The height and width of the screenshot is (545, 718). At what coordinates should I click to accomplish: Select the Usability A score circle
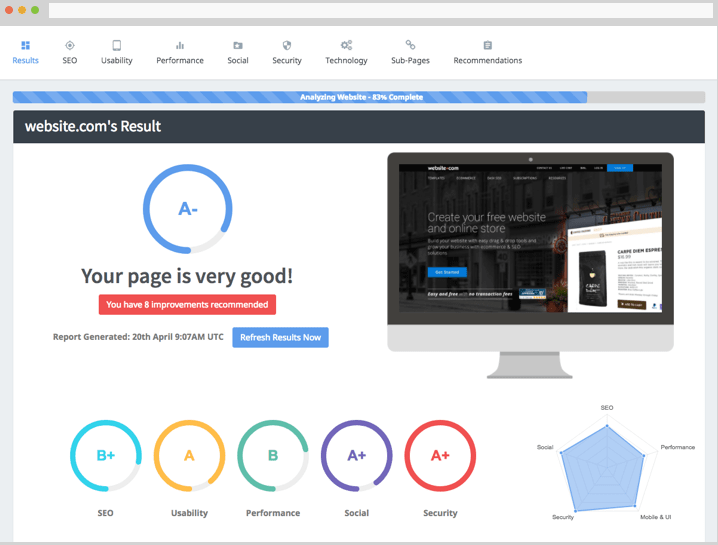coord(189,456)
